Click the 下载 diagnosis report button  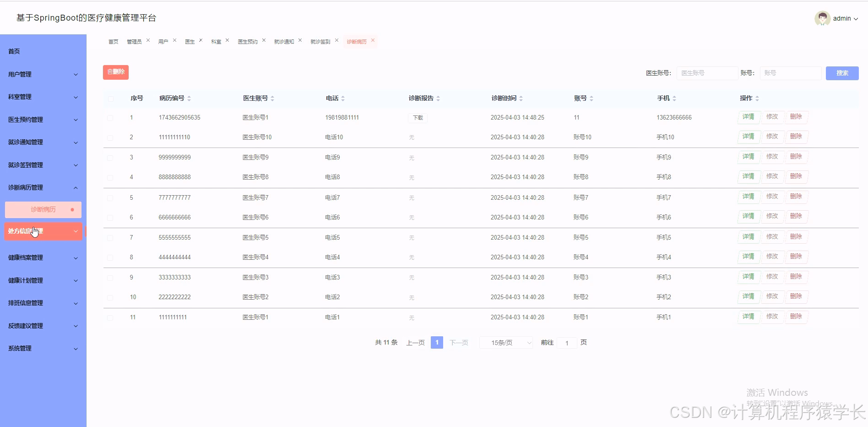coord(417,118)
